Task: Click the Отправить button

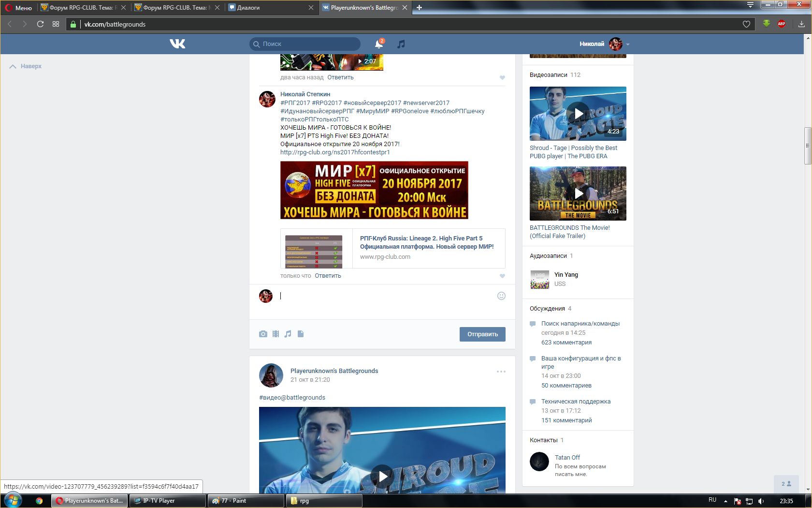Action: [x=482, y=334]
